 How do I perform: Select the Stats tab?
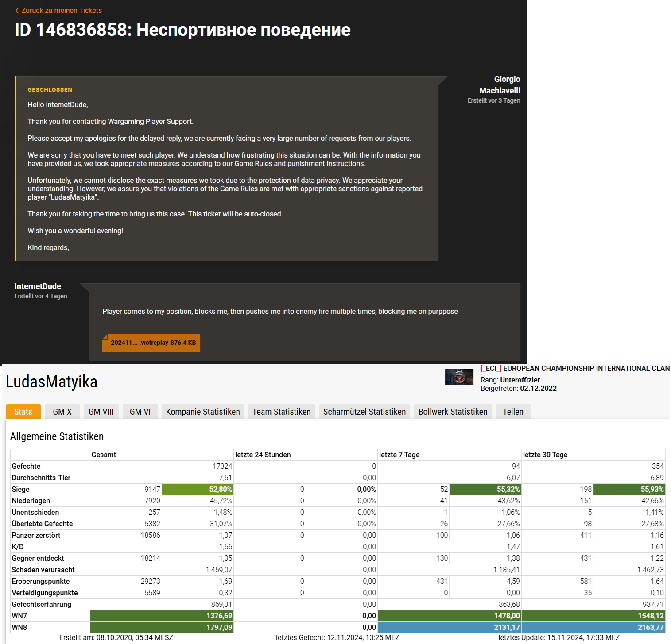coord(23,412)
